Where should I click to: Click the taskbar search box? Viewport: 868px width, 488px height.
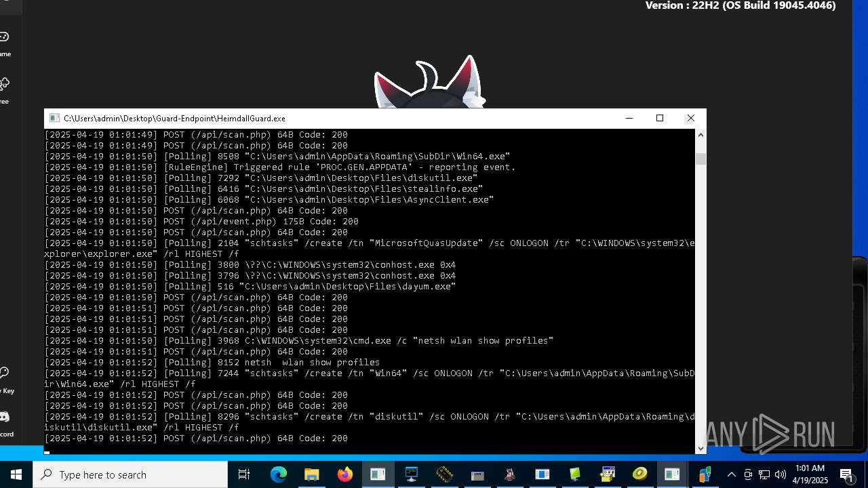(130, 474)
